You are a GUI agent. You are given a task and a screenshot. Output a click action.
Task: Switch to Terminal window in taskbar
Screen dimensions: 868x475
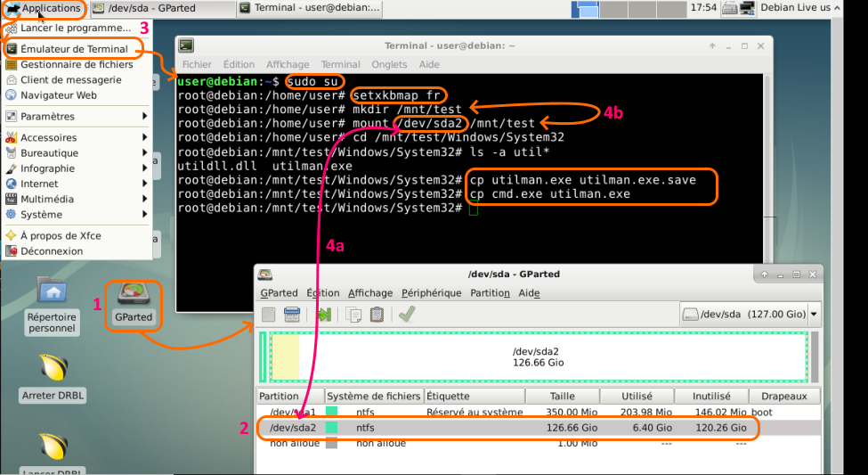(311, 9)
